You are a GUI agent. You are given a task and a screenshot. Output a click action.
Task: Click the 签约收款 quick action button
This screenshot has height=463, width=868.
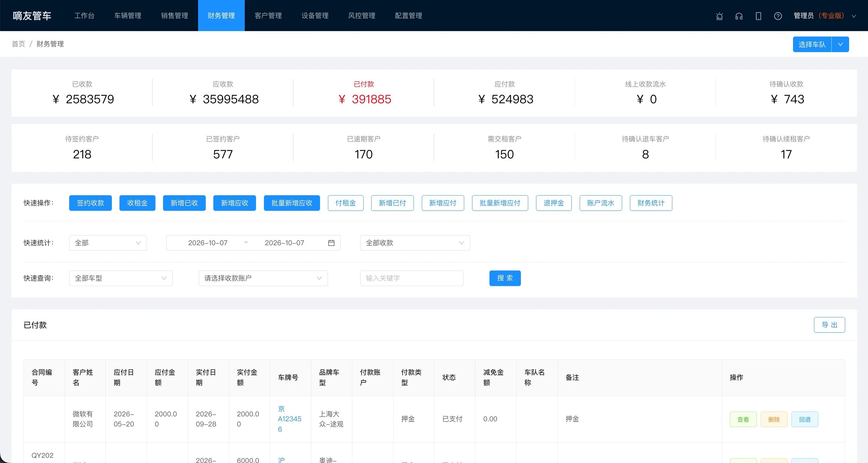pos(90,203)
